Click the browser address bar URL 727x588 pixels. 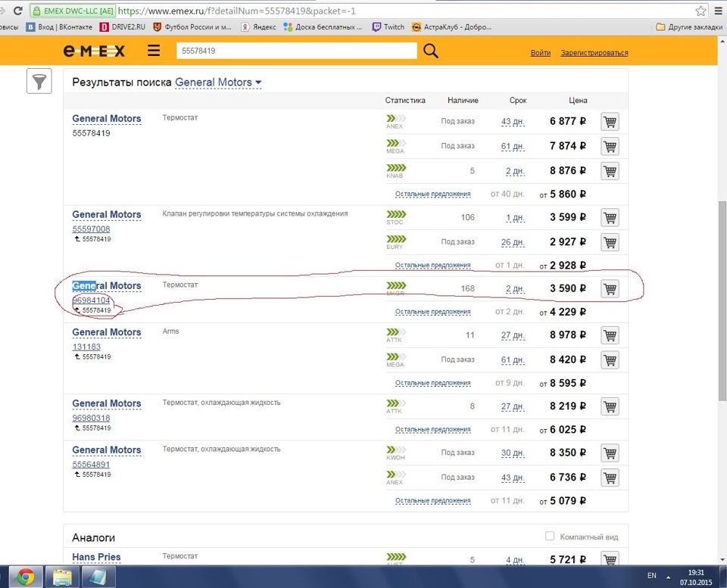pos(236,11)
